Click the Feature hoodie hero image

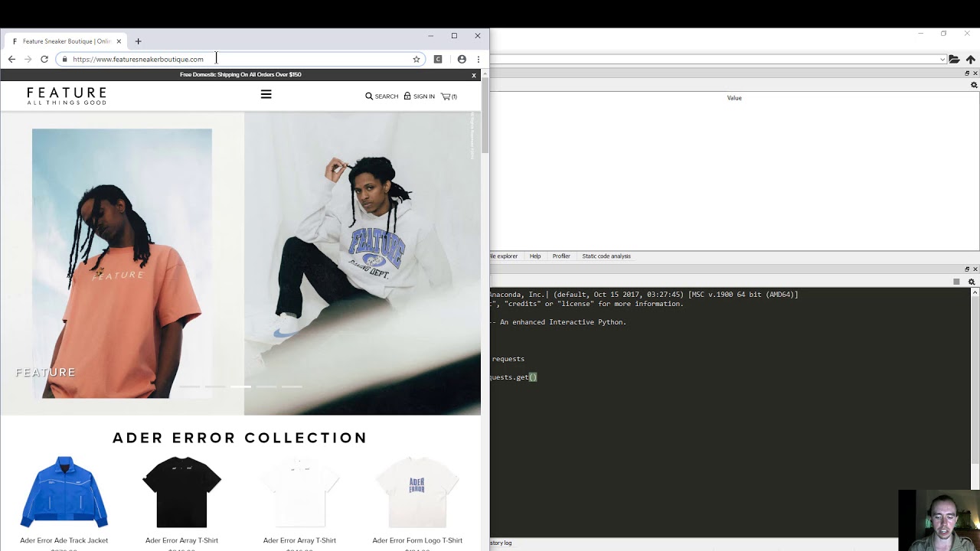click(x=362, y=263)
